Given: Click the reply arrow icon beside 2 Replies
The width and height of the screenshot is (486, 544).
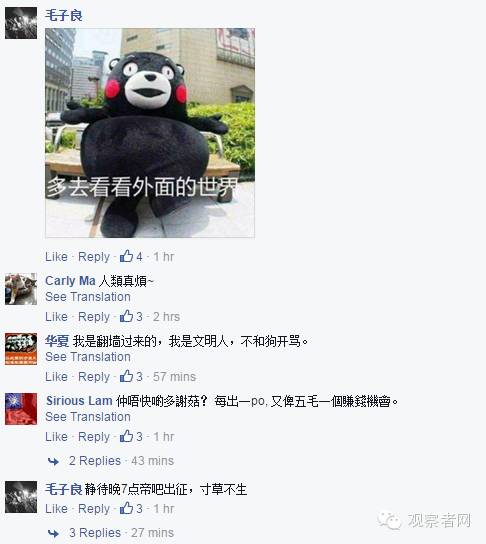Looking at the screenshot, I should (x=53, y=461).
